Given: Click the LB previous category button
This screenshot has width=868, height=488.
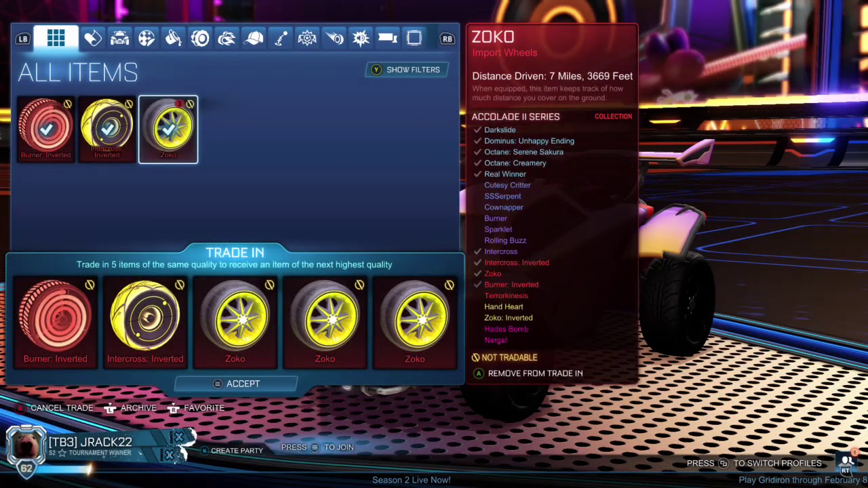Looking at the screenshot, I should 23,39.
